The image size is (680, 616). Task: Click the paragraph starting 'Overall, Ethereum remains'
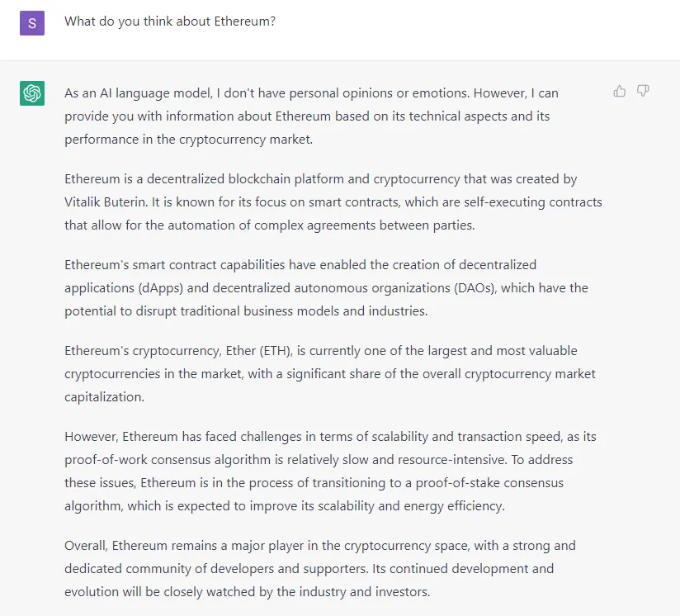coord(320,569)
